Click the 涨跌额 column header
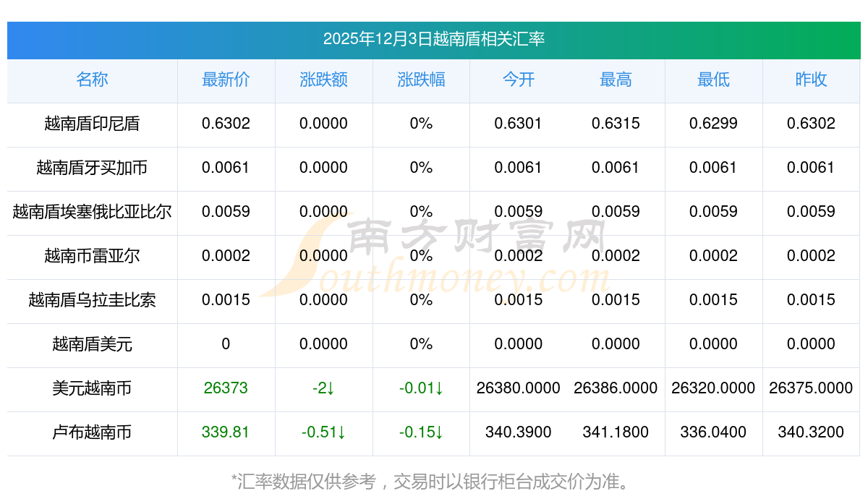868x504 pixels. (x=323, y=80)
